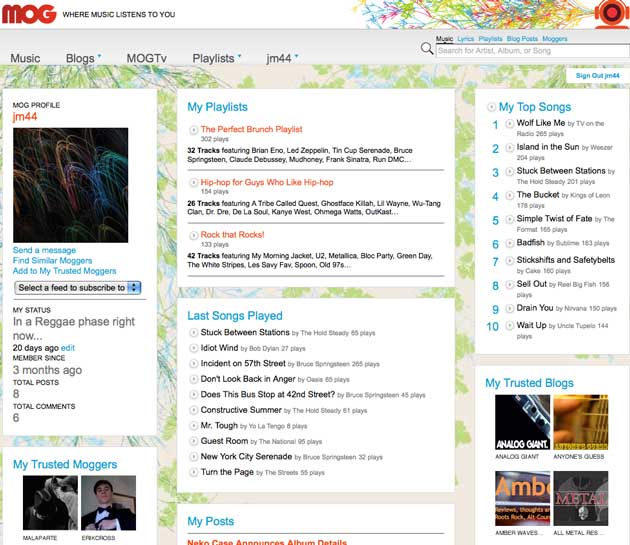Open the feed subscription dropdown
630x545 pixels.
(78, 288)
